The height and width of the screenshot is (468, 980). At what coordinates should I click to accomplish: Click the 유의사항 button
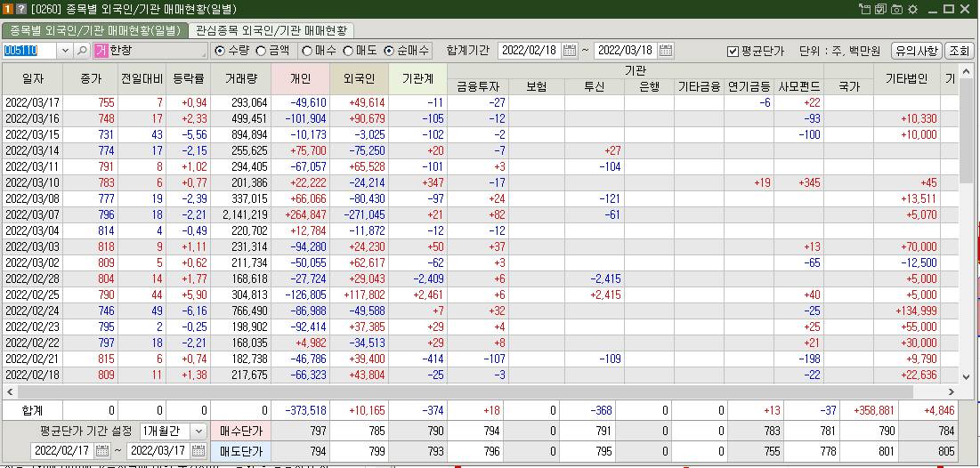point(917,51)
